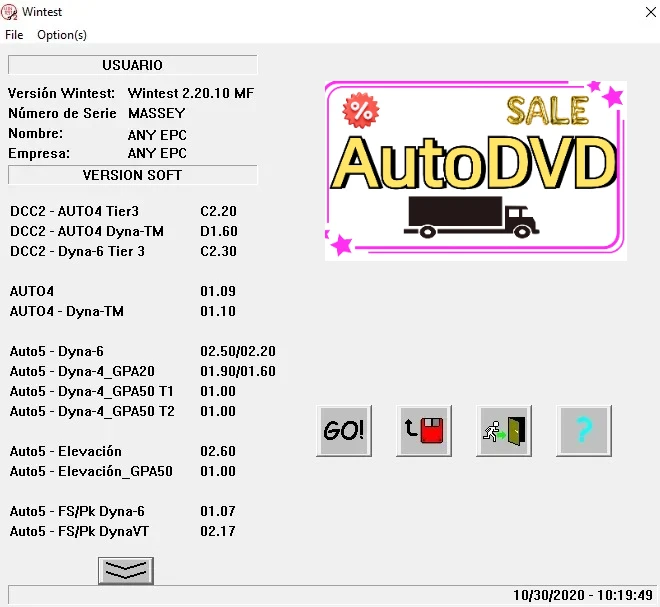Click the D1.60 version value

pyautogui.click(x=218, y=231)
